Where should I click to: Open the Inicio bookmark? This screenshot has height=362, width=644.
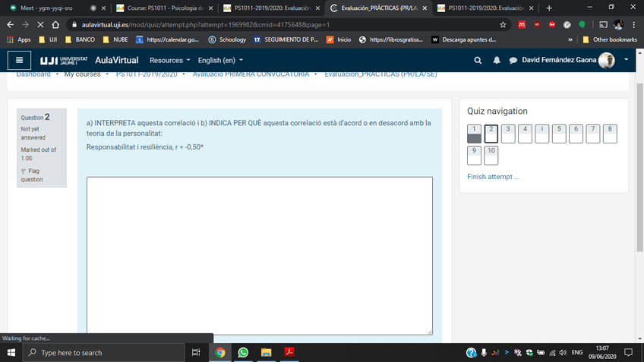point(339,39)
